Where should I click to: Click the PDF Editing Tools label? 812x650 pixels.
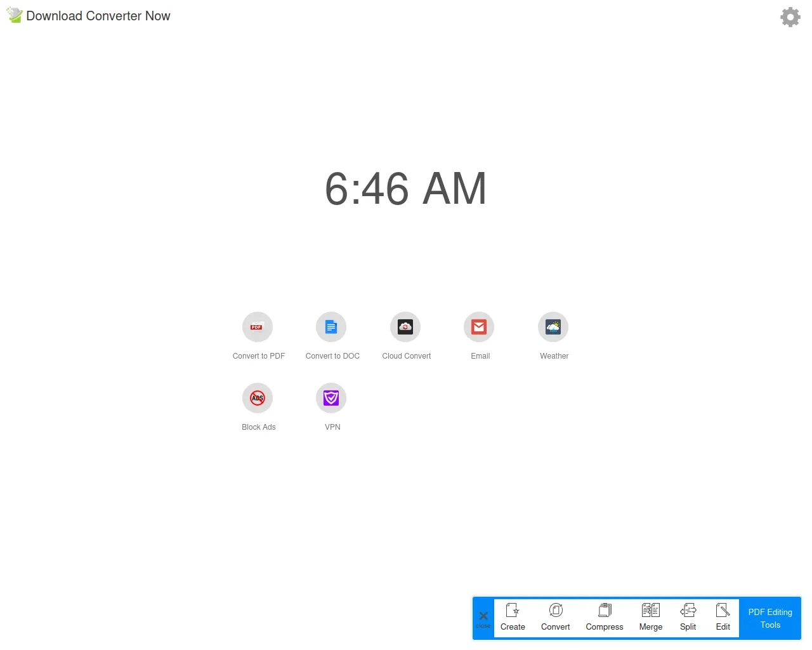click(770, 618)
